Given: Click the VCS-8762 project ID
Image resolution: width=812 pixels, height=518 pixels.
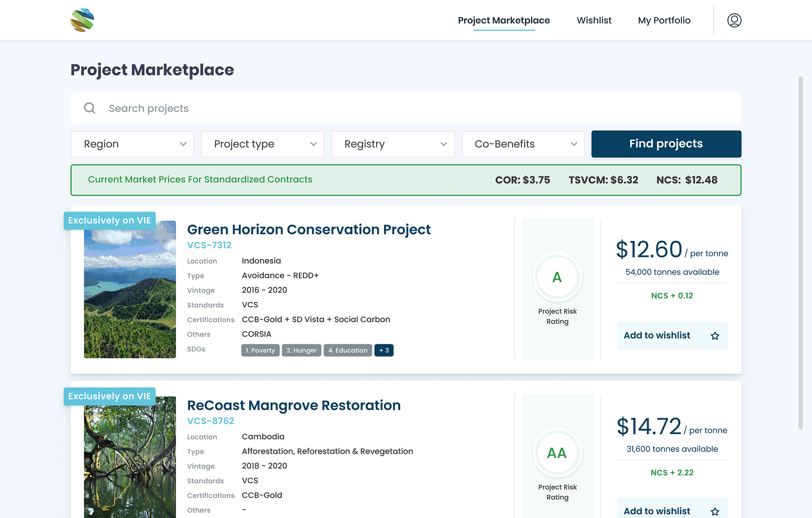Looking at the screenshot, I should (211, 421).
